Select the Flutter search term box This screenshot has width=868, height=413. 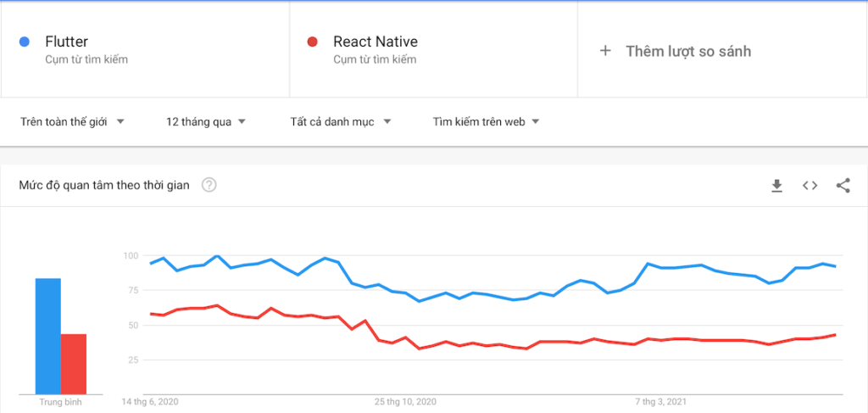coord(144,49)
